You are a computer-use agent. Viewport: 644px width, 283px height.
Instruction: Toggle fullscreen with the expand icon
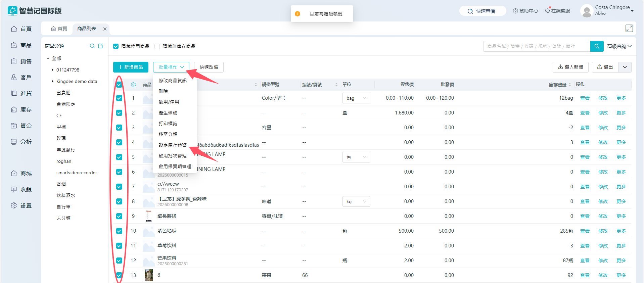629,29
